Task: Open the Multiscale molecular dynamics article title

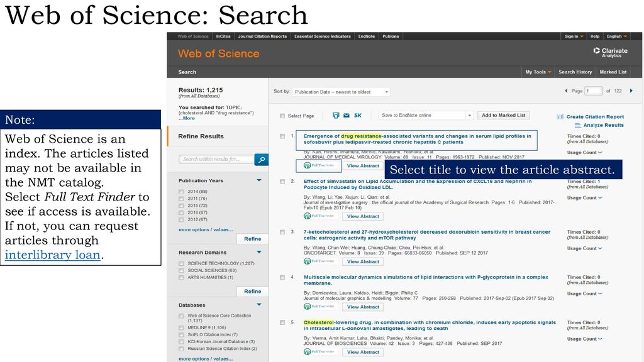Action: (x=426, y=280)
